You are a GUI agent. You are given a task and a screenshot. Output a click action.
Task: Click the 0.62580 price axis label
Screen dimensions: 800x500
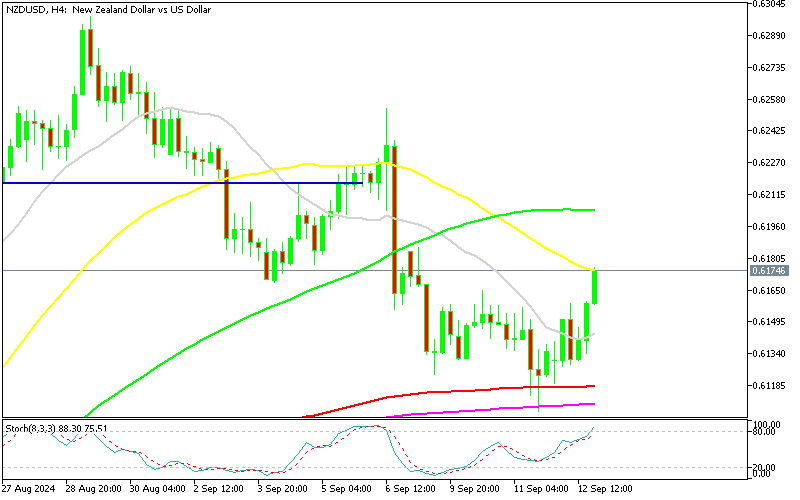(x=768, y=99)
